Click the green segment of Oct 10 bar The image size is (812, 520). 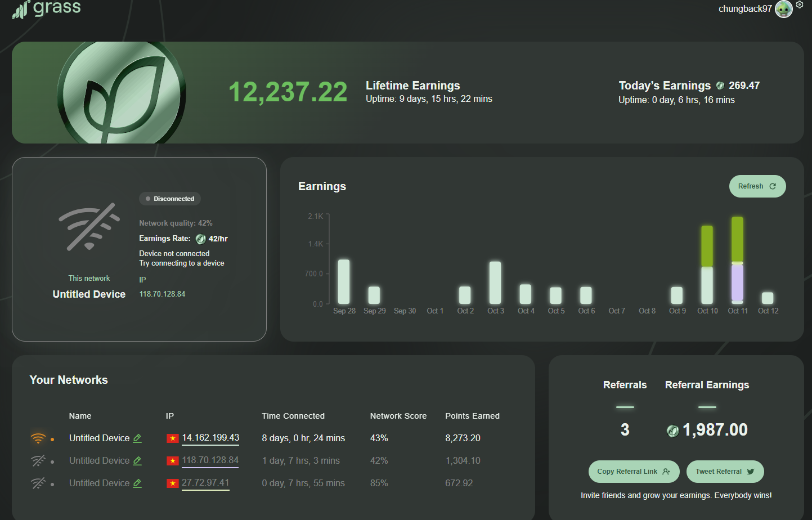pos(707,246)
